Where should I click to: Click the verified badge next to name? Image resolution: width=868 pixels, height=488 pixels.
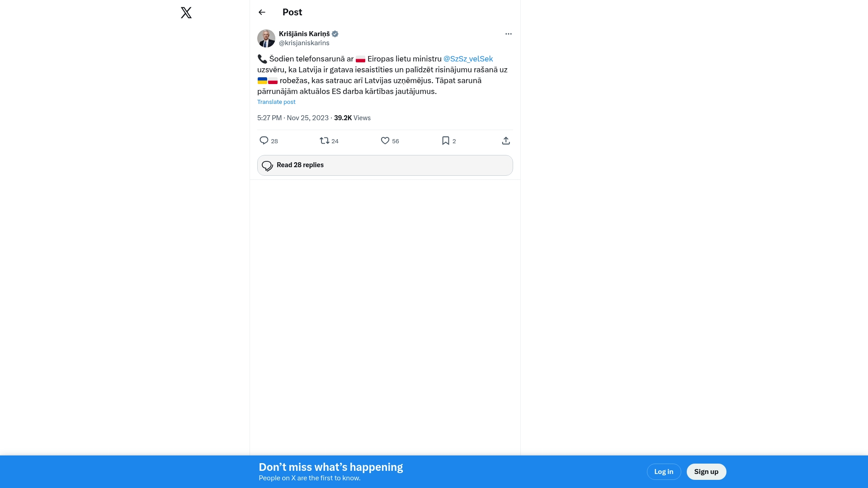pos(335,34)
